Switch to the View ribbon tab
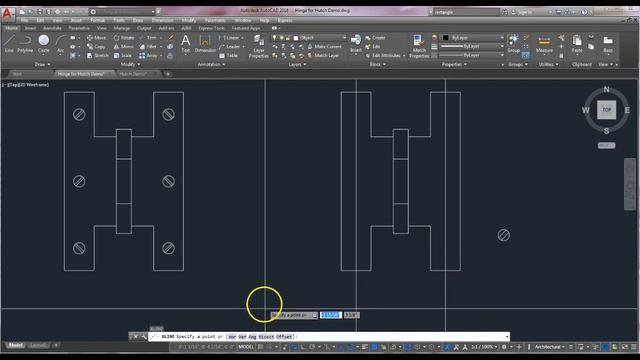Image resolution: width=640 pixels, height=360 pixels. (101, 28)
